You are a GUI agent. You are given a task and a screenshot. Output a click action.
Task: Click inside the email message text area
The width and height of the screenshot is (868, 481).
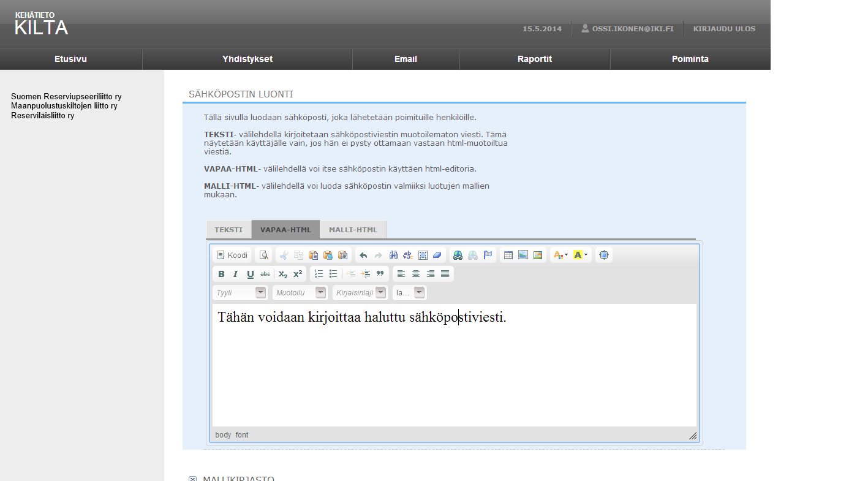[x=455, y=365]
